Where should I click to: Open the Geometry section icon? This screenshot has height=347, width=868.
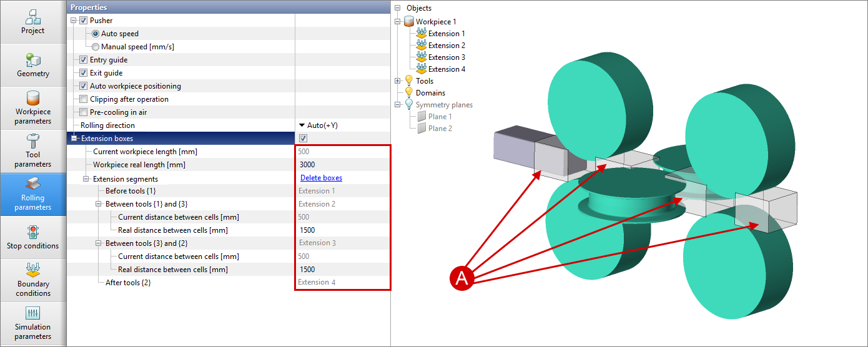pos(32,61)
